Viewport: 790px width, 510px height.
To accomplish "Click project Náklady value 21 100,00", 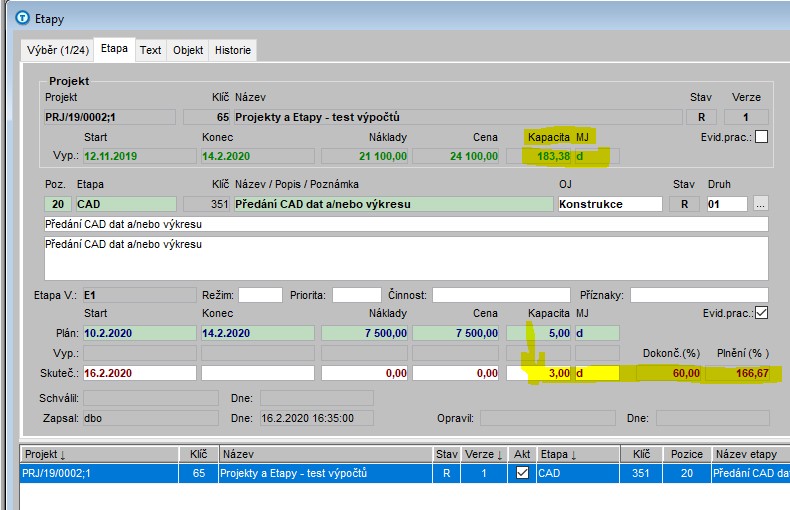I will (x=365, y=156).
